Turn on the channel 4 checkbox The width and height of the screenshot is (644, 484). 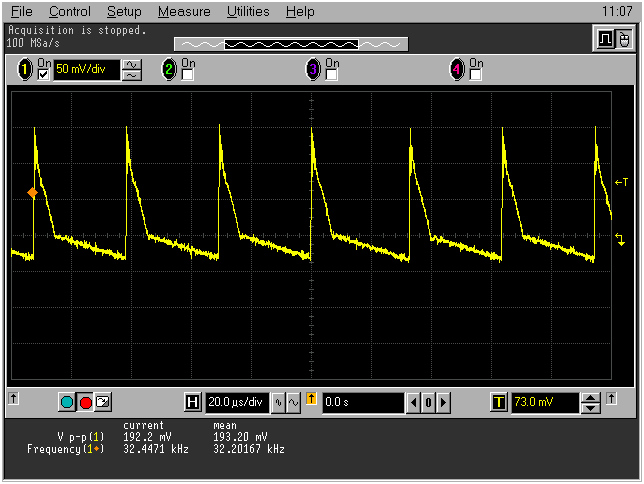pyautogui.click(x=475, y=75)
